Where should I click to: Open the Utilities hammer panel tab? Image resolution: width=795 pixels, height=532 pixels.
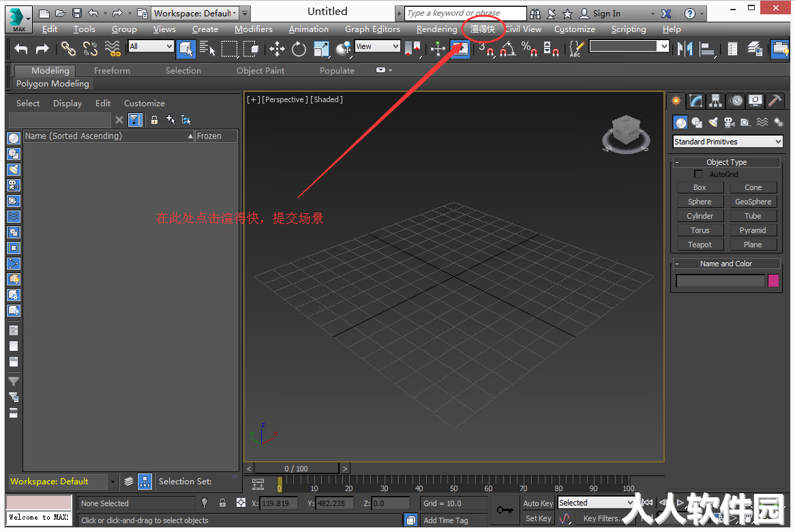775,101
